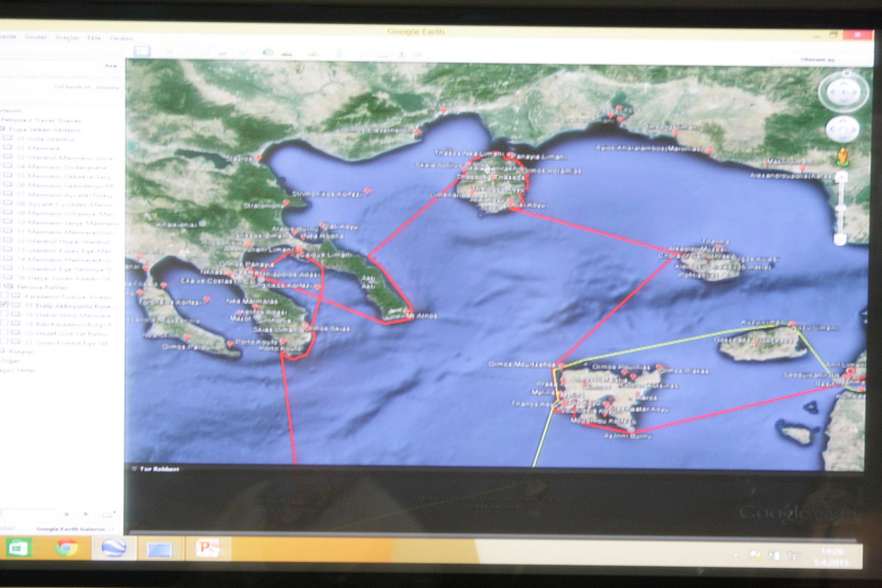Expand the Tur Rehberi panel arrow
882x588 pixels.
pyautogui.click(x=133, y=469)
